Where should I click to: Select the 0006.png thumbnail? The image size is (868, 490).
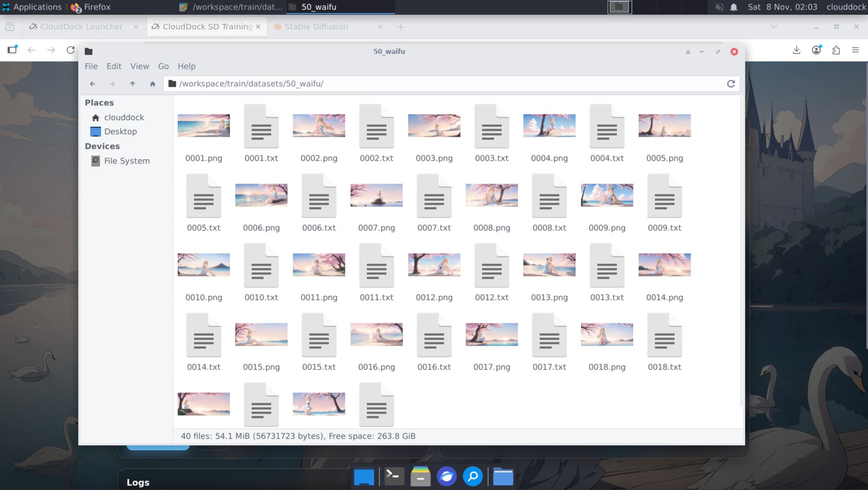click(x=261, y=195)
